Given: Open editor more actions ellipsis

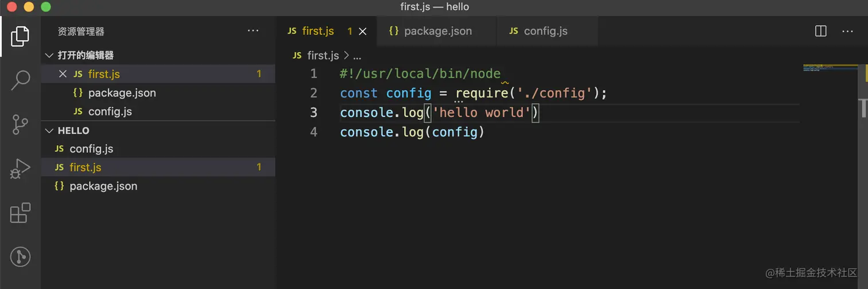Looking at the screenshot, I should pyautogui.click(x=847, y=31).
